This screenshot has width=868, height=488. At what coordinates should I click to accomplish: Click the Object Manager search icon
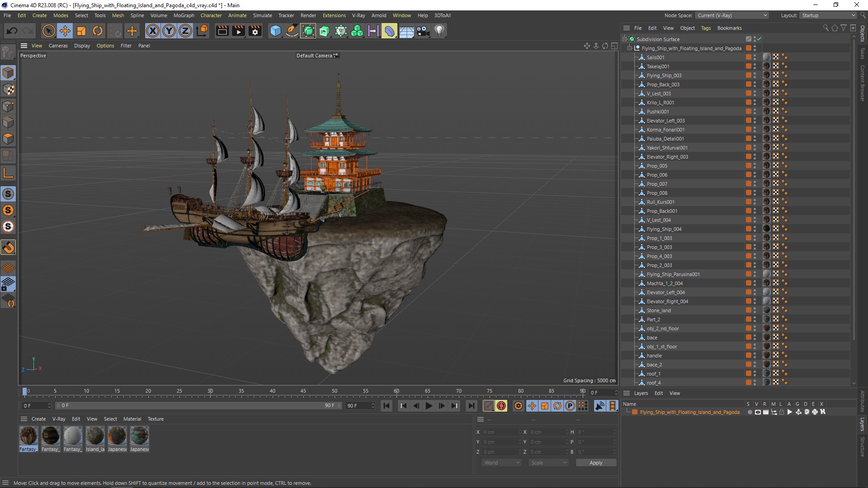point(826,28)
